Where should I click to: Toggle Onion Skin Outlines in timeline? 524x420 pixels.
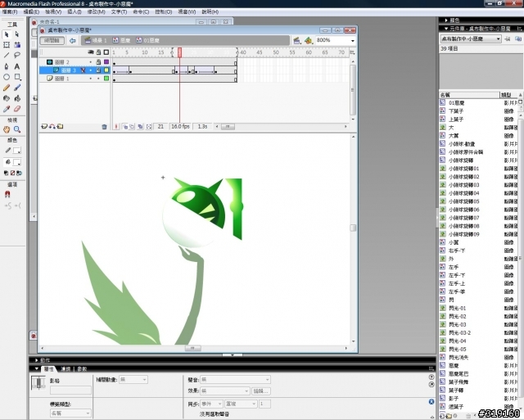point(132,127)
